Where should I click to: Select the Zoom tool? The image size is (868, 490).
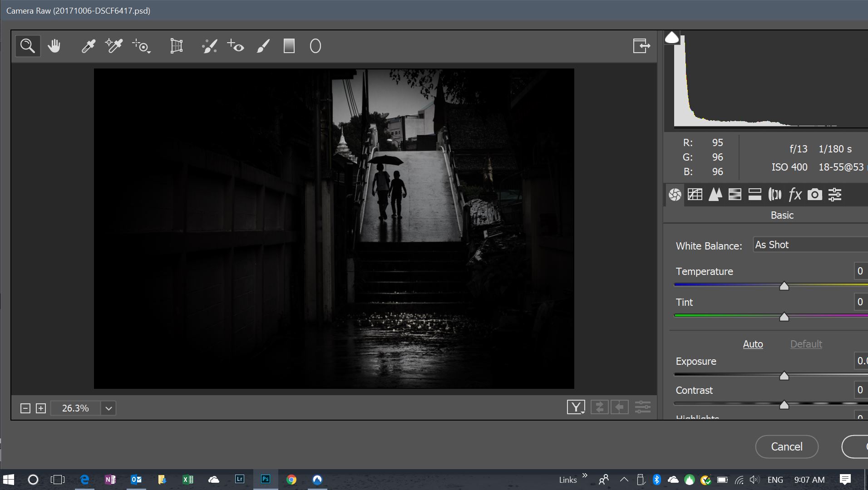click(27, 45)
